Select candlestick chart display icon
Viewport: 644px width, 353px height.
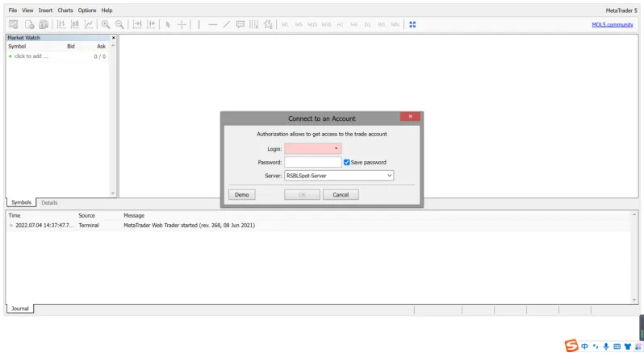(75, 25)
